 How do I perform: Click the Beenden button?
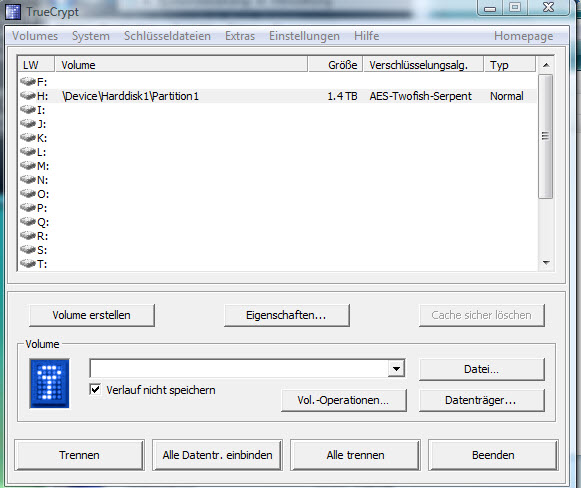[x=493, y=455]
